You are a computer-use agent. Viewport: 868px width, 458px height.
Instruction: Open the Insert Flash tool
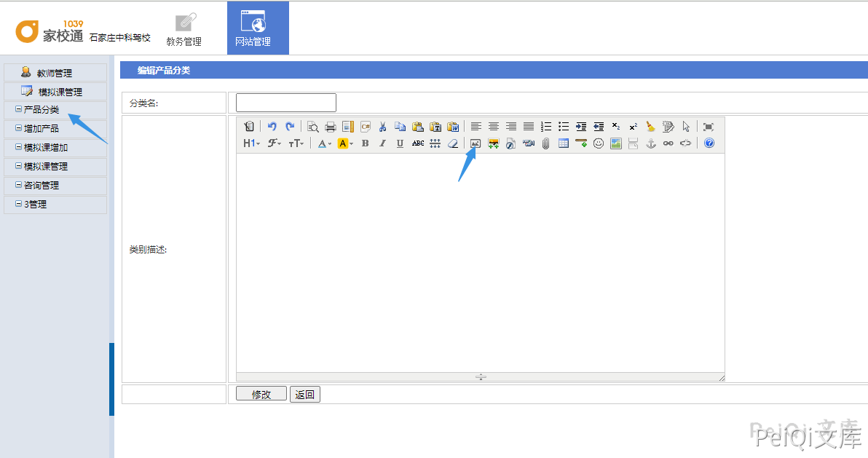coord(511,143)
